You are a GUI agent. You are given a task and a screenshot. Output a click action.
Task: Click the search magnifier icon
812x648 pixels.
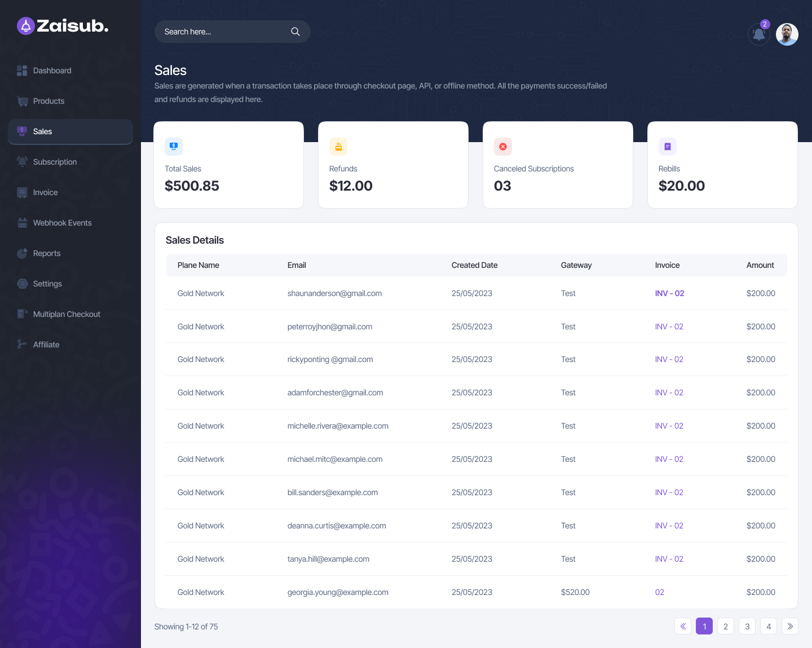pos(295,32)
